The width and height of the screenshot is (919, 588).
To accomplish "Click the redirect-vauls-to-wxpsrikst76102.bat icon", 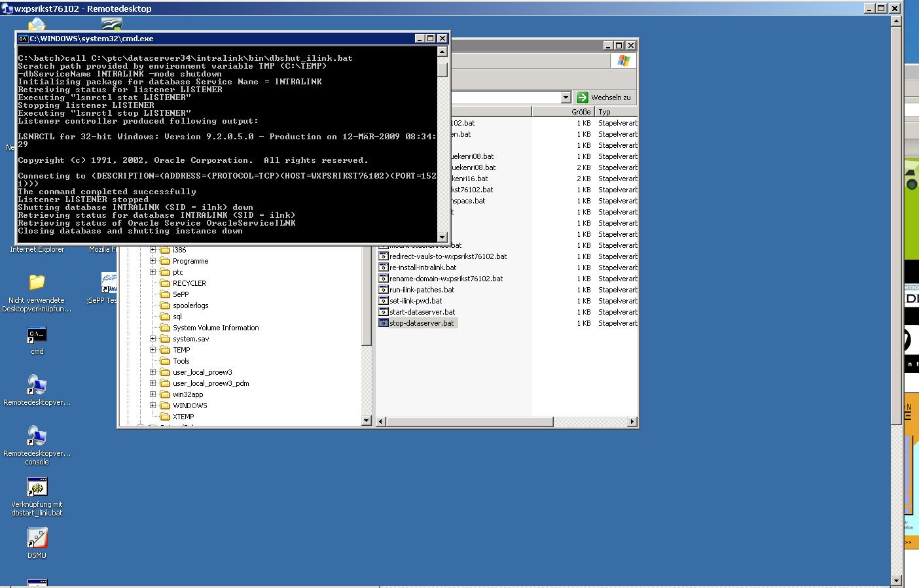I will (x=384, y=256).
